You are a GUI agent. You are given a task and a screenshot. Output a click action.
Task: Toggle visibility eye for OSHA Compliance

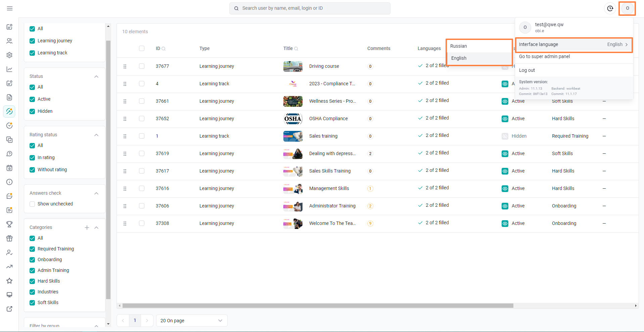click(505, 119)
